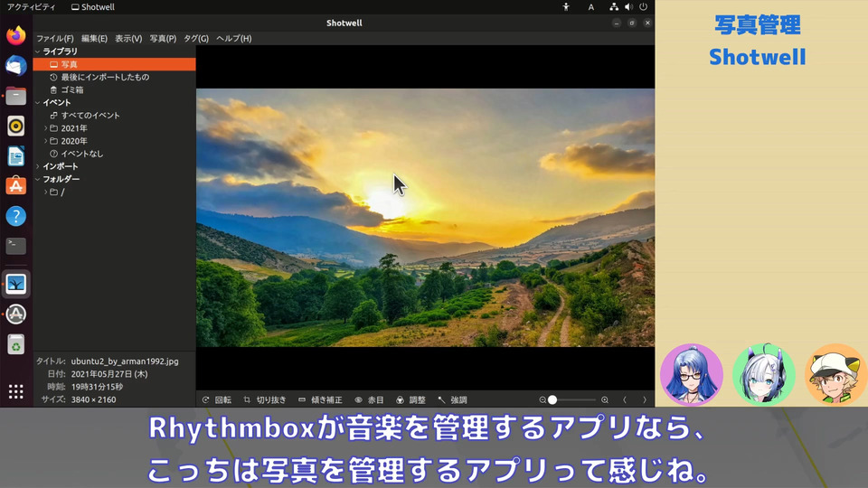Open the network status icon
This screenshot has width=868, height=488.
click(614, 7)
